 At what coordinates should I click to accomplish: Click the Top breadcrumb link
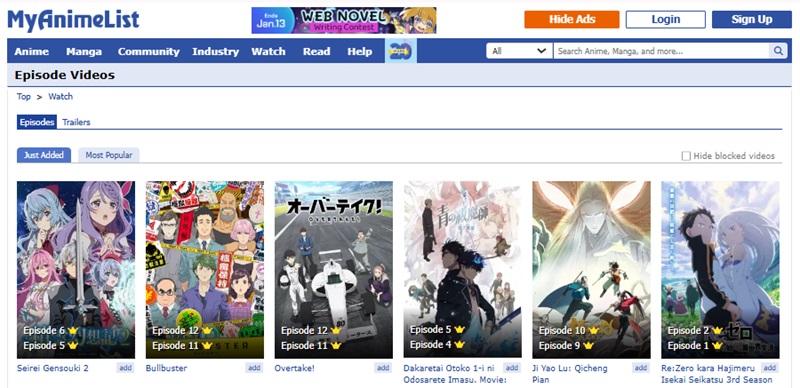23,96
